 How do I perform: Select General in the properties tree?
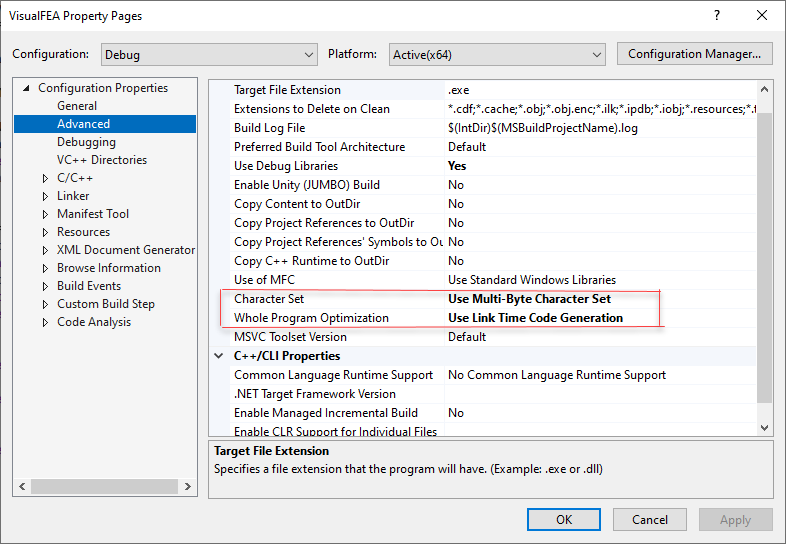tap(77, 106)
